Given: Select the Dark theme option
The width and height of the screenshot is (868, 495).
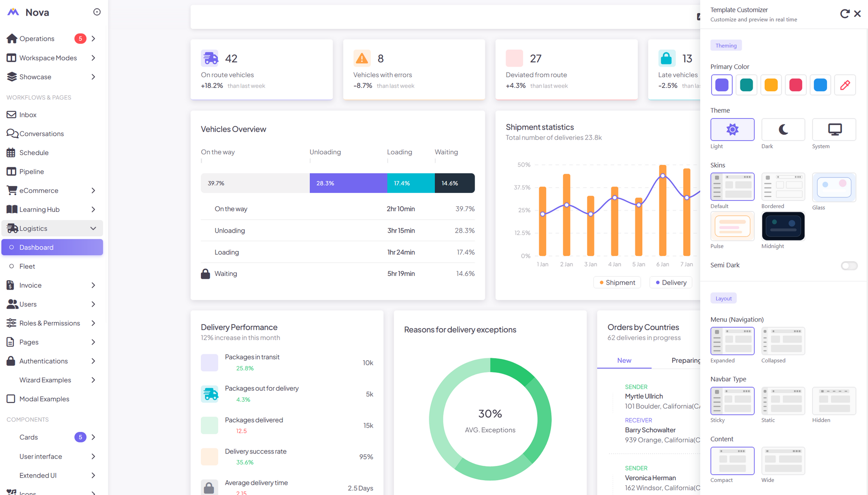Looking at the screenshot, I should 783,130.
